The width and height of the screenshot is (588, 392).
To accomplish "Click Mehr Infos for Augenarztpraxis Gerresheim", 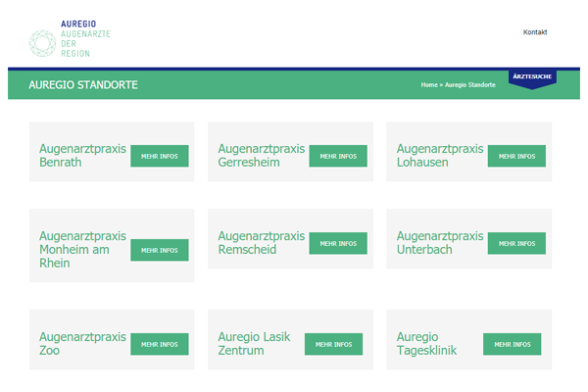I will (x=338, y=156).
